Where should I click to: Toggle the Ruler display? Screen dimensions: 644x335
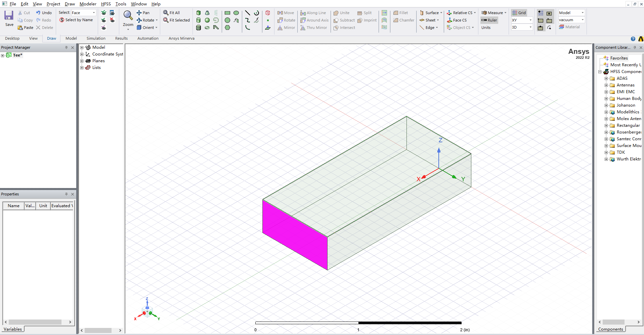[489, 20]
